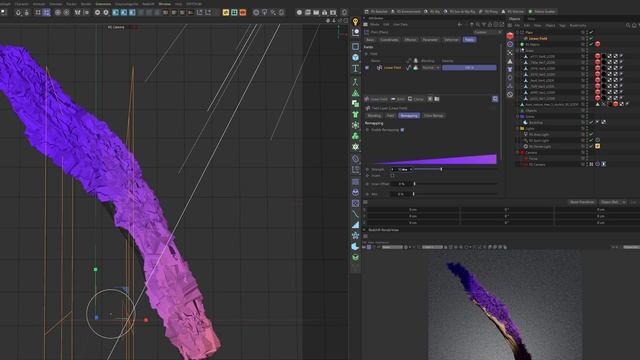640x360 pixels.
Task: Click the back arrow in Attribute Manager
Action: pyautogui.click(x=460, y=24)
